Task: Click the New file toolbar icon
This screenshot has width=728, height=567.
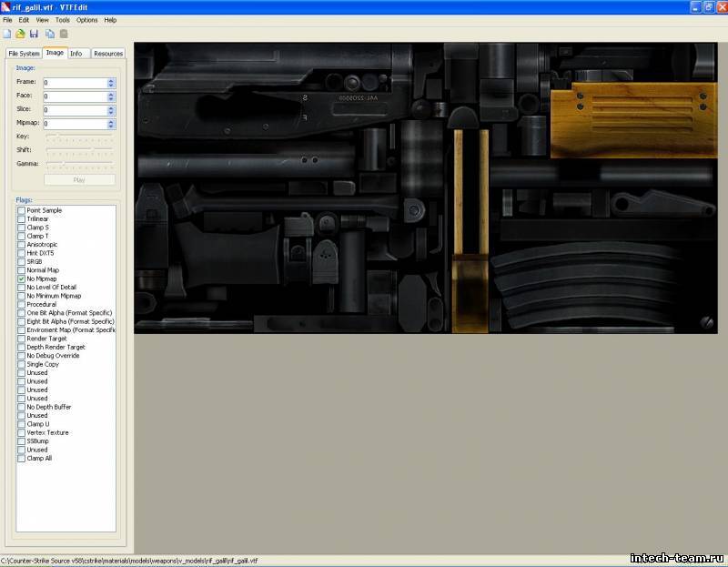Action: pyautogui.click(x=7, y=34)
